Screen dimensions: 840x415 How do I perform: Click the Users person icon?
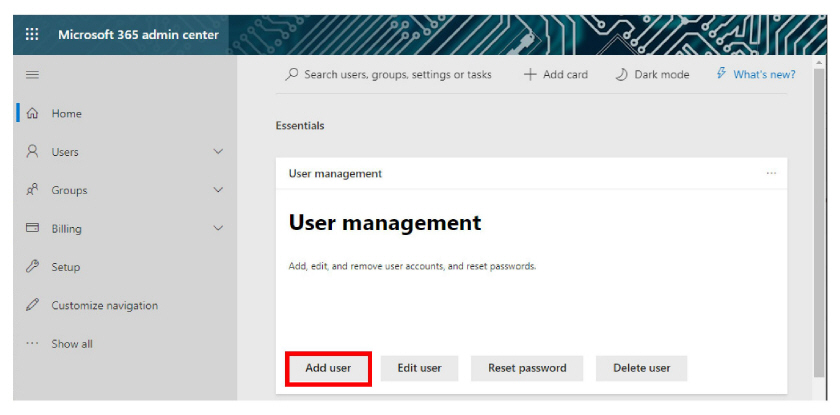[x=33, y=152]
